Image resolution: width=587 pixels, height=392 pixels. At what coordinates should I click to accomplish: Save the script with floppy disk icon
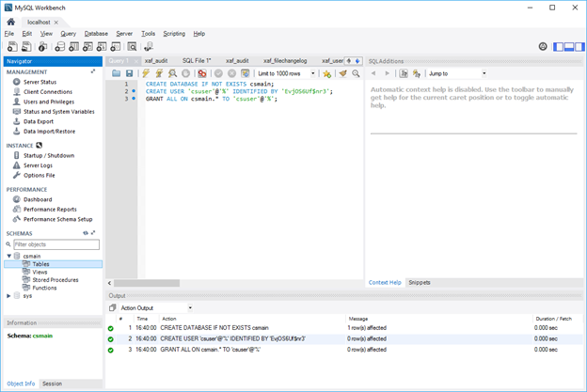[129, 73]
